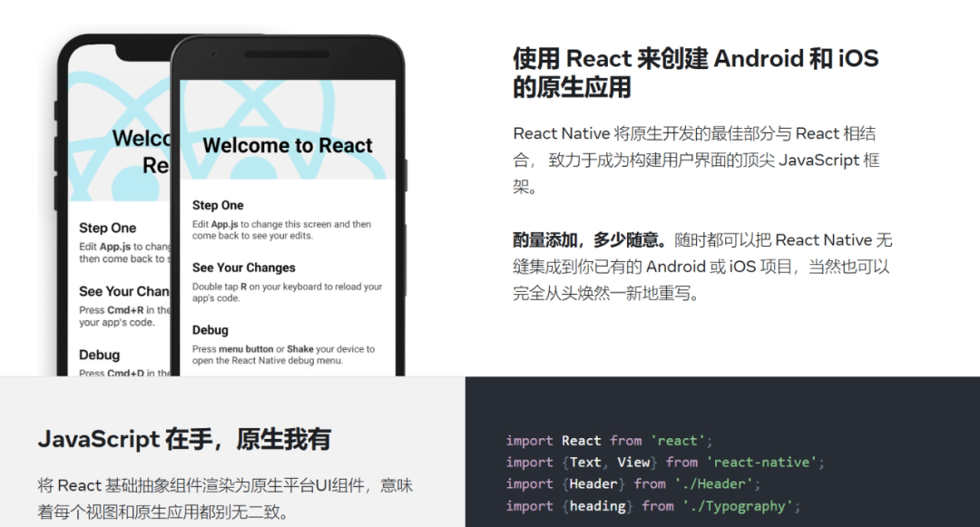Click 'Debug' heading on the front phone
Image resolution: width=980 pixels, height=527 pixels.
click(x=210, y=329)
